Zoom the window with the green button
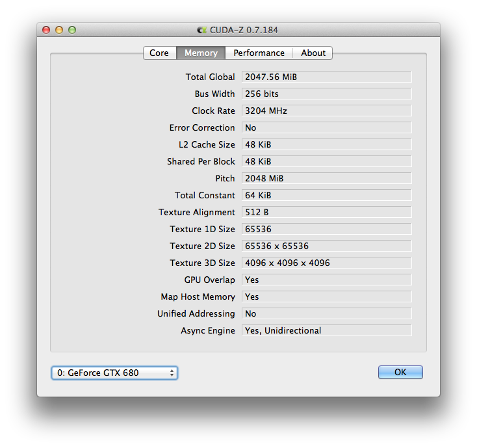This screenshot has width=477, height=448. (72, 30)
